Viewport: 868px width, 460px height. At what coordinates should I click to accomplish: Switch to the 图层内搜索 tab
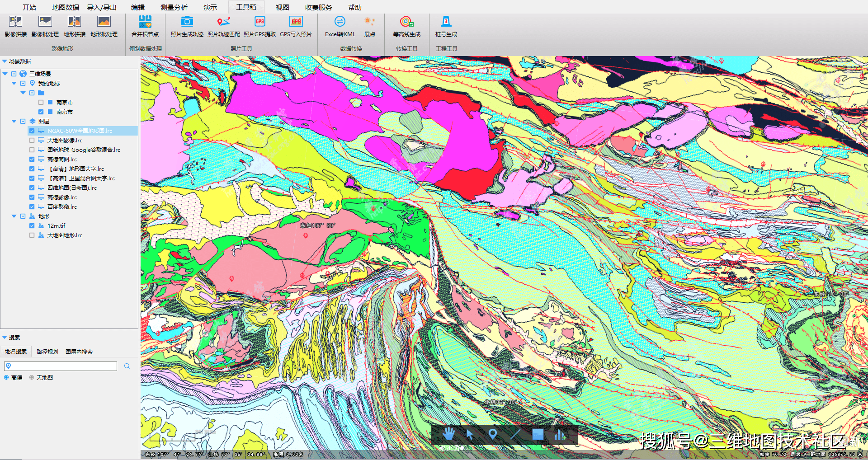(x=79, y=352)
